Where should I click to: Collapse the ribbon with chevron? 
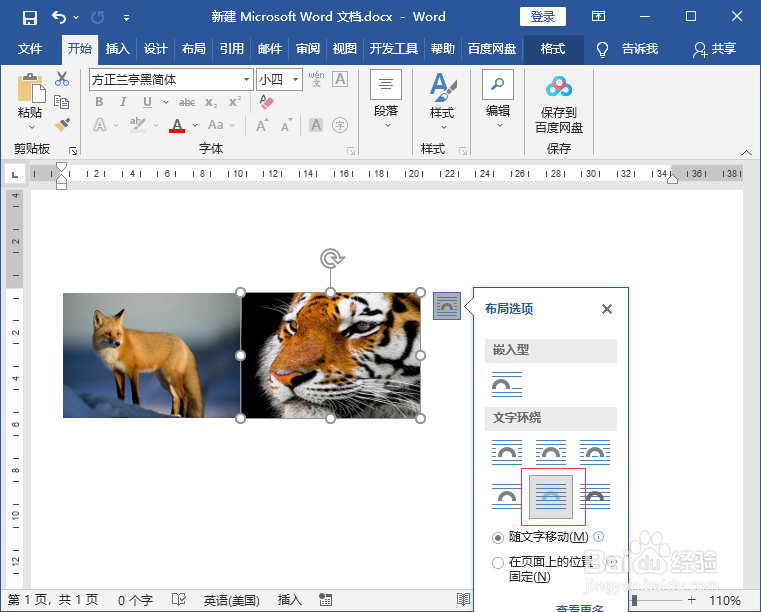746,152
